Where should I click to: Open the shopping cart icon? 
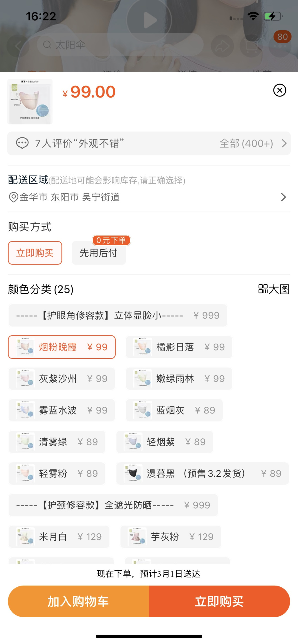click(x=251, y=46)
